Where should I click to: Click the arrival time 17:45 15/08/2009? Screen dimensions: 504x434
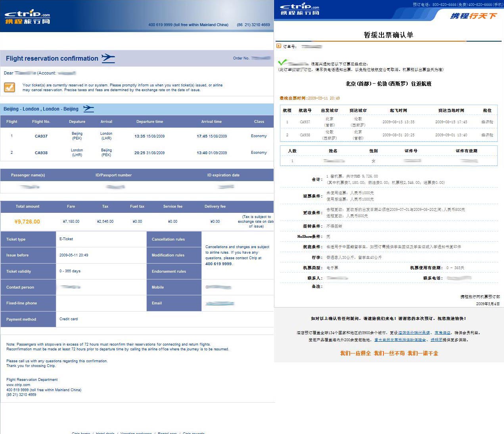point(212,136)
